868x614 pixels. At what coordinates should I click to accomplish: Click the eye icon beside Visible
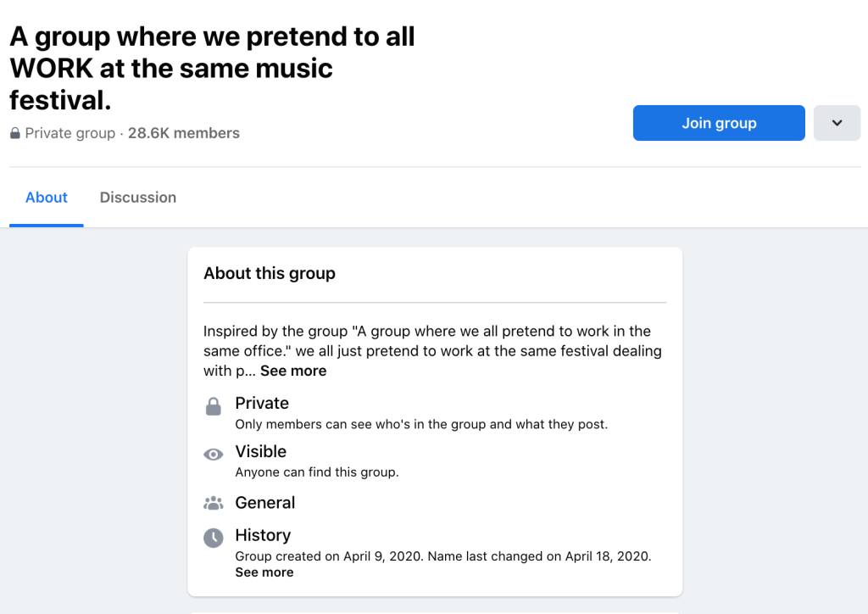[x=214, y=455]
